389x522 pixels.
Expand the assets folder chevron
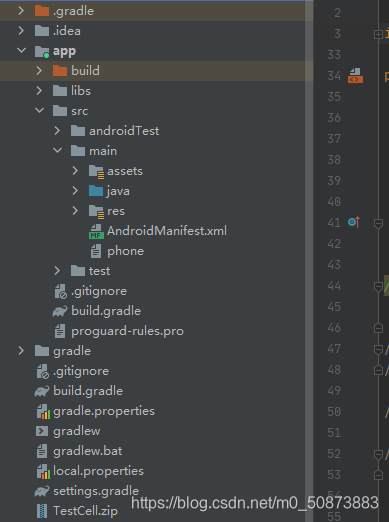coord(75,171)
